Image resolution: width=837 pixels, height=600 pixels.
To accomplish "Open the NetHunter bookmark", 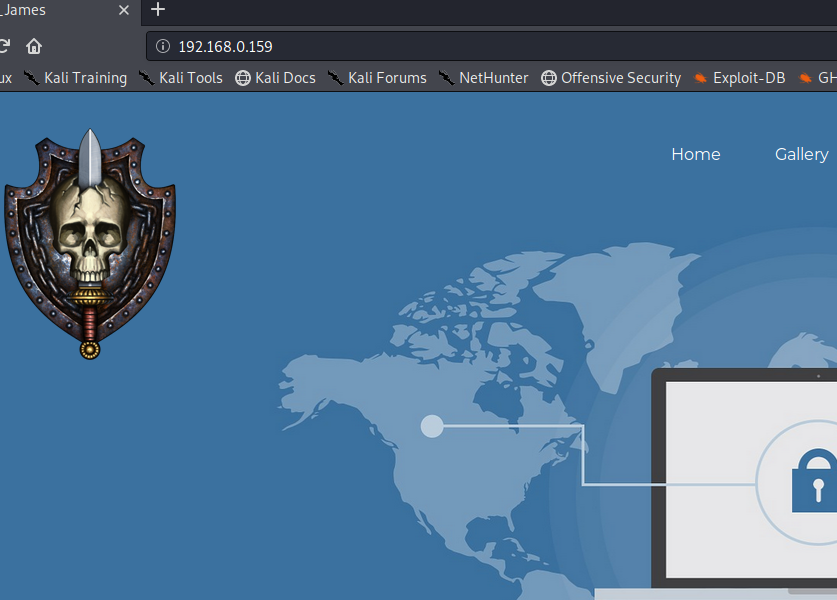I will [483, 78].
